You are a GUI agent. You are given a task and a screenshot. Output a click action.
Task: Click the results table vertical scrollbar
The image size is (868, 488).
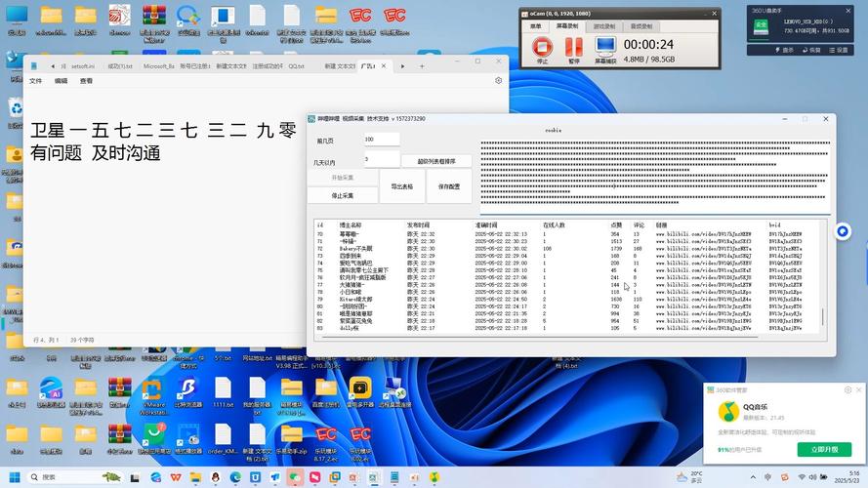(x=822, y=317)
